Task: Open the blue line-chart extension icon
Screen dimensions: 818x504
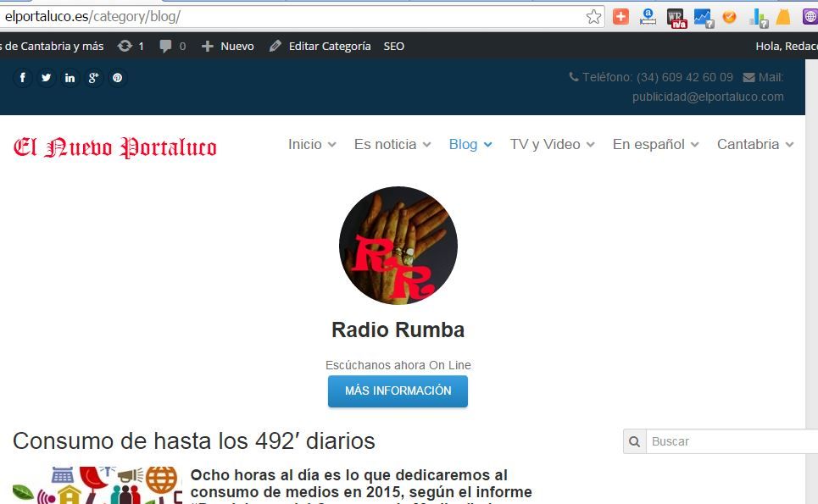Action: (x=704, y=19)
